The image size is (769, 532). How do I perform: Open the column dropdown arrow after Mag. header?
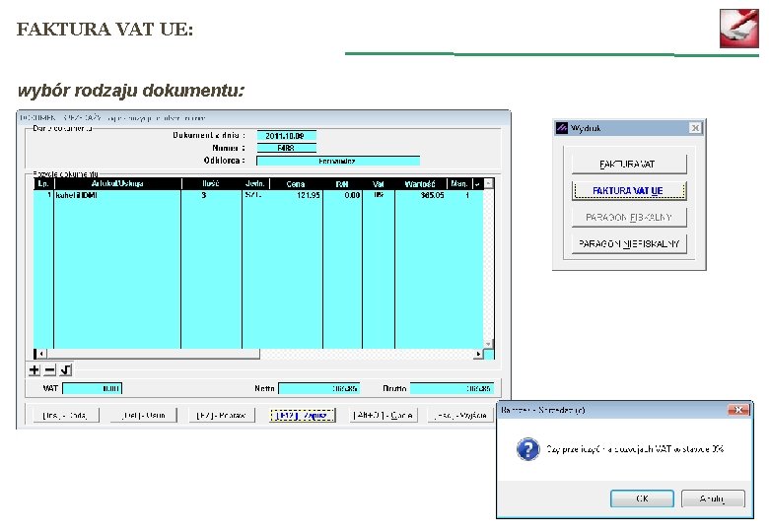click(x=477, y=183)
